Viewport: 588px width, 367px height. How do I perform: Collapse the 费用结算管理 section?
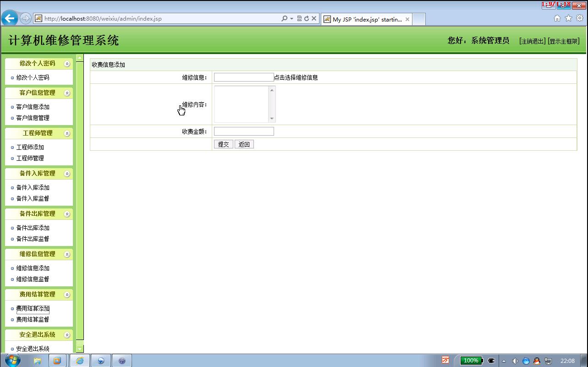pyautogui.click(x=67, y=295)
